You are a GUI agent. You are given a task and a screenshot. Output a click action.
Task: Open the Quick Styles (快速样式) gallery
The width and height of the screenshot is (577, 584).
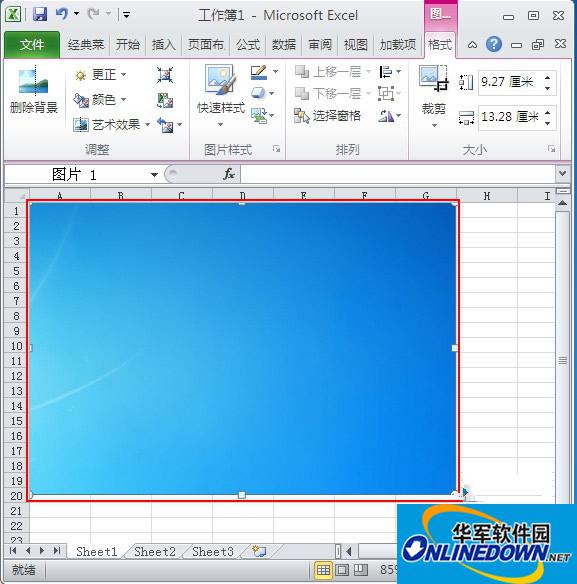click(221, 96)
